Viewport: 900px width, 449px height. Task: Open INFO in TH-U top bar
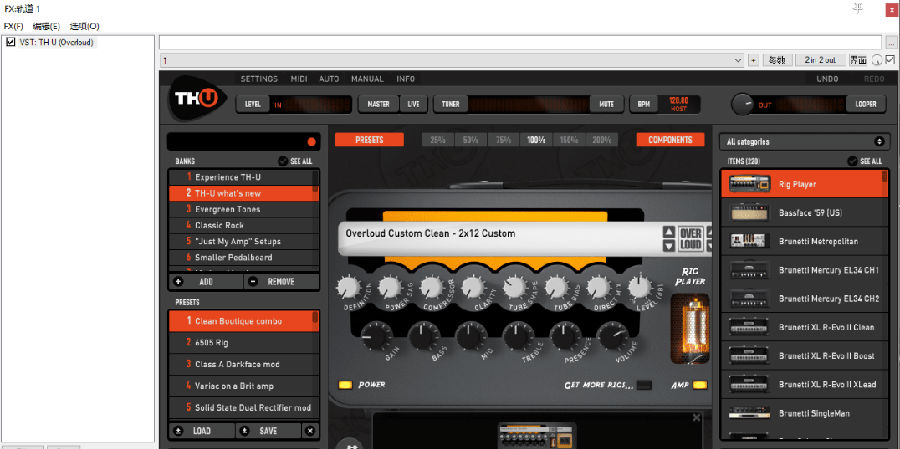tap(405, 79)
